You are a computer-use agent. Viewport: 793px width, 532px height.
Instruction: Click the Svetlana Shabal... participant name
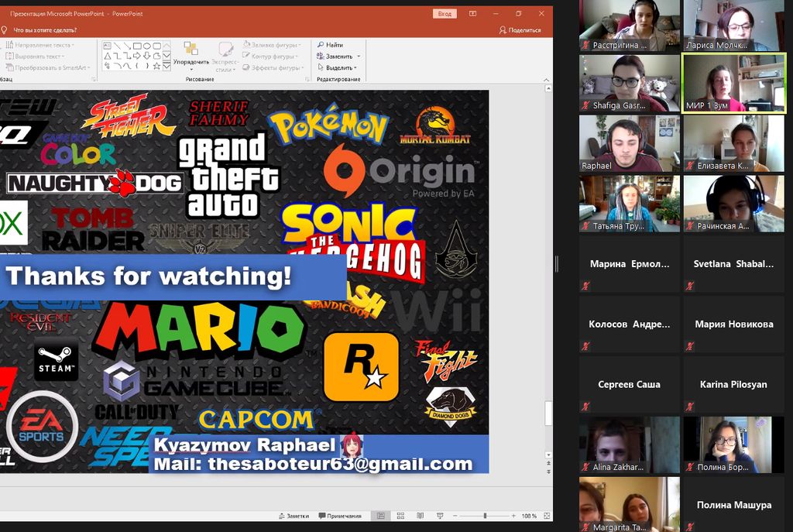(733, 264)
